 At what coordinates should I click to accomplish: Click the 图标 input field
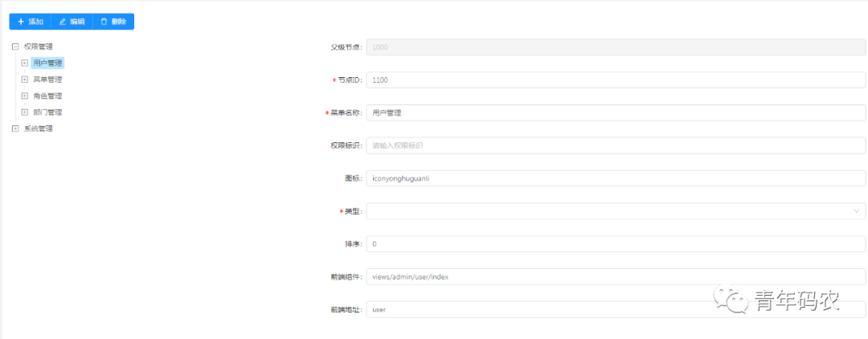(x=616, y=178)
